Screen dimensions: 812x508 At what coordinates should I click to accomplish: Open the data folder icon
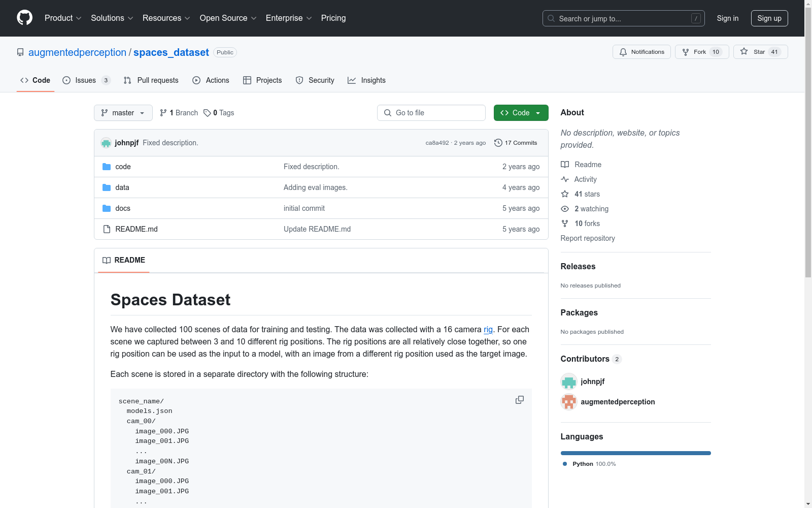pyautogui.click(x=107, y=187)
